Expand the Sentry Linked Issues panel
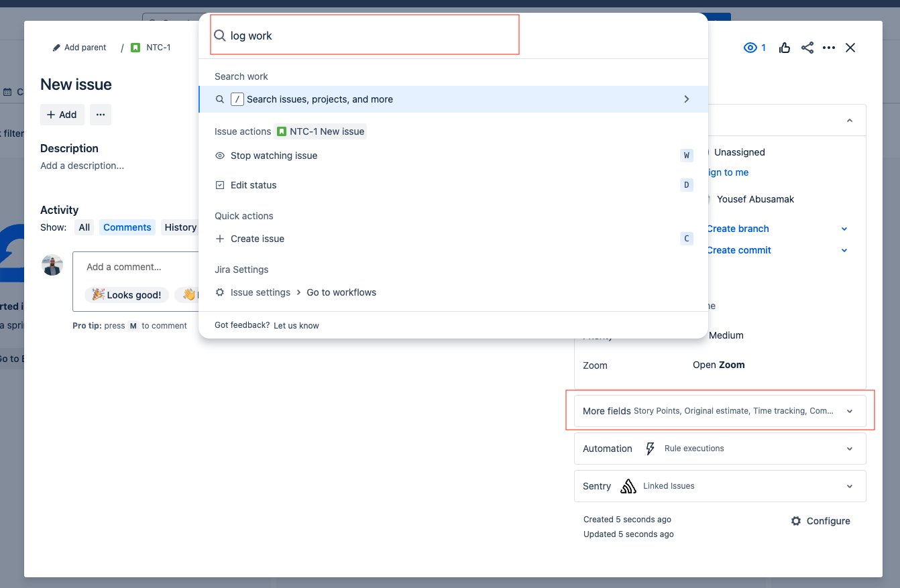 [x=849, y=485]
